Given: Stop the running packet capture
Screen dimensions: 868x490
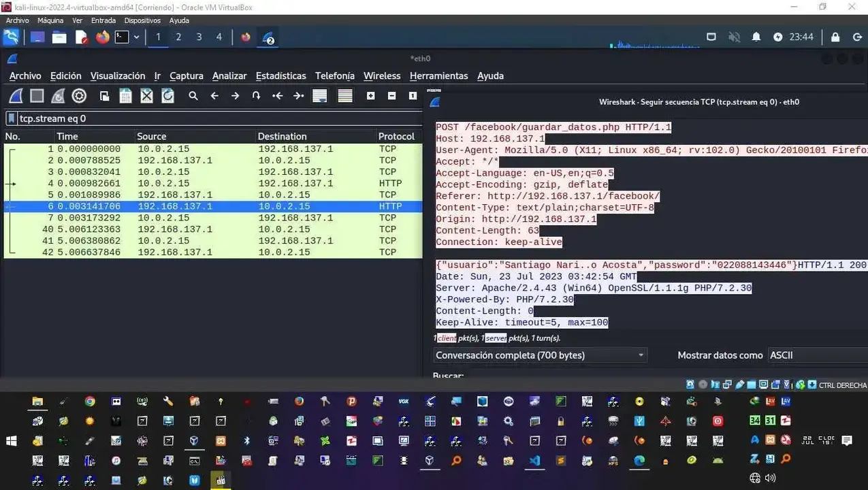Looking at the screenshot, I should pos(37,96).
